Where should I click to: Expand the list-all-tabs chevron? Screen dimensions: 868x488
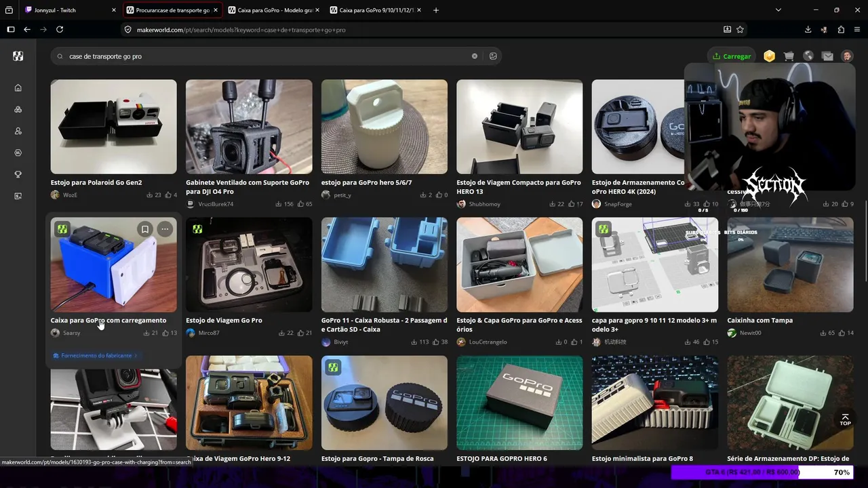[778, 10]
